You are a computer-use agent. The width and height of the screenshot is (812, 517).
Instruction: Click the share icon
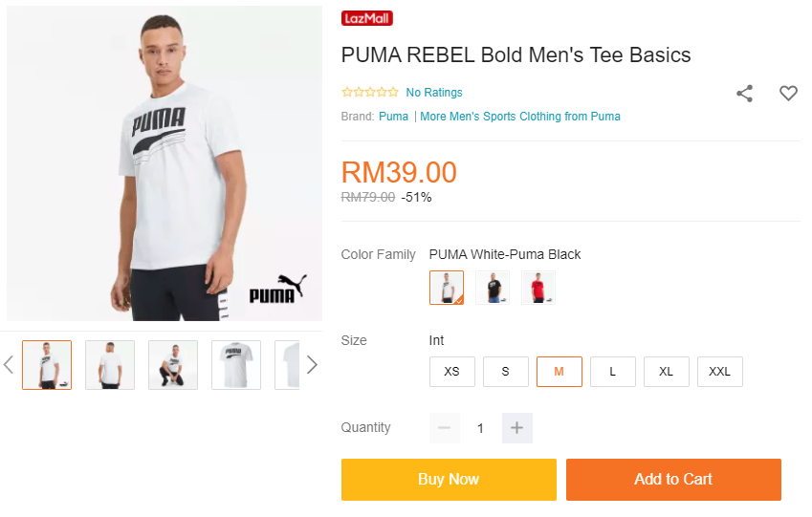coord(744,94)
